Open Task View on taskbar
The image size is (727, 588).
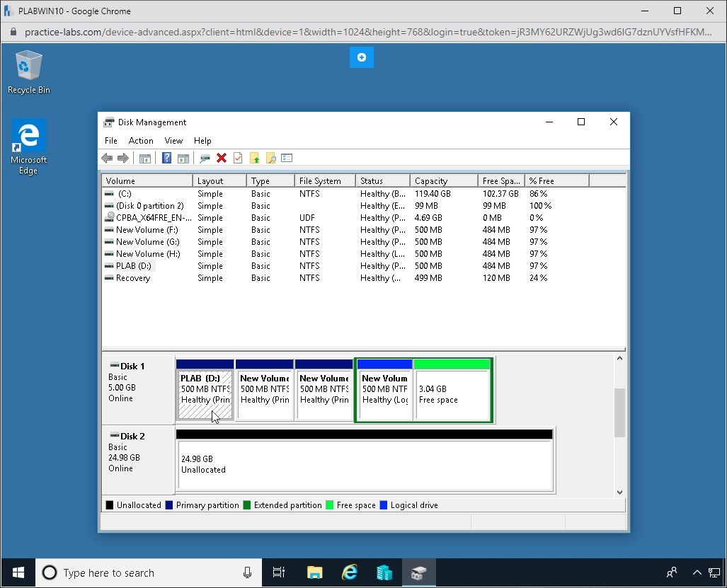(279, 573)
